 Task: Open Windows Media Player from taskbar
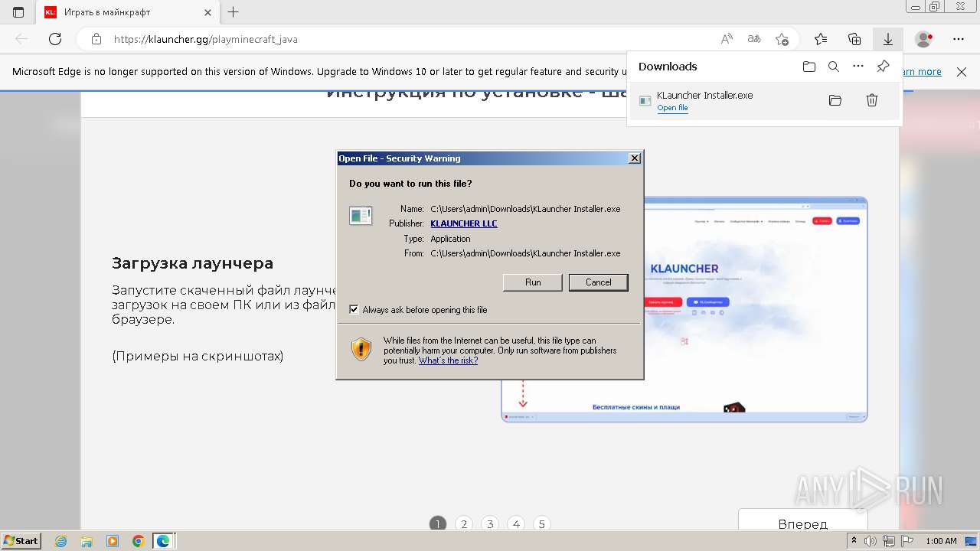pyautogui.click(x=113, y=541)
